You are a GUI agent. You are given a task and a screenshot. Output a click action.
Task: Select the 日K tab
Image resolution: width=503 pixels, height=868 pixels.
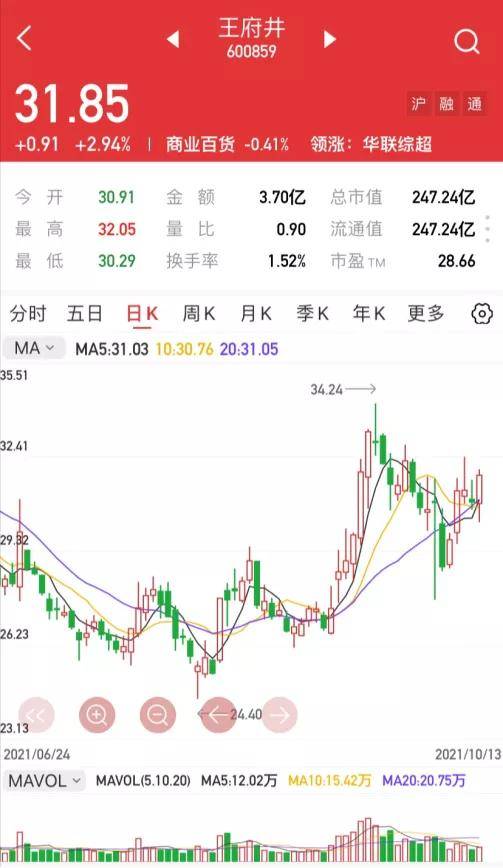142,314
